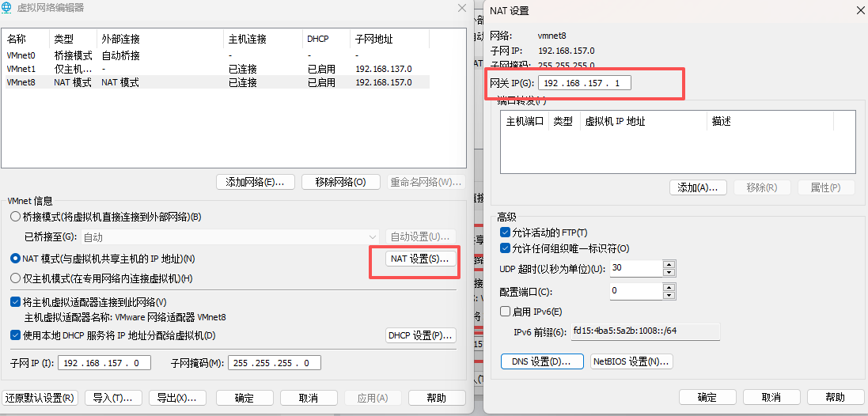
Task: Decrease UDP 超时 with down arrow
Action: click(669, 273)
